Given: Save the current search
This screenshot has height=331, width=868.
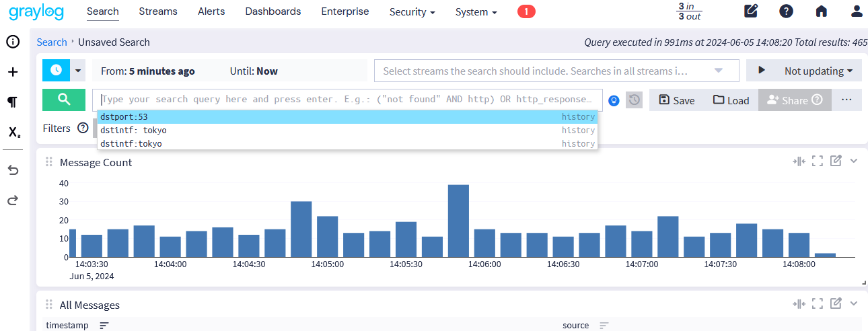Looking at the screenshot, I should click(676, 100).
